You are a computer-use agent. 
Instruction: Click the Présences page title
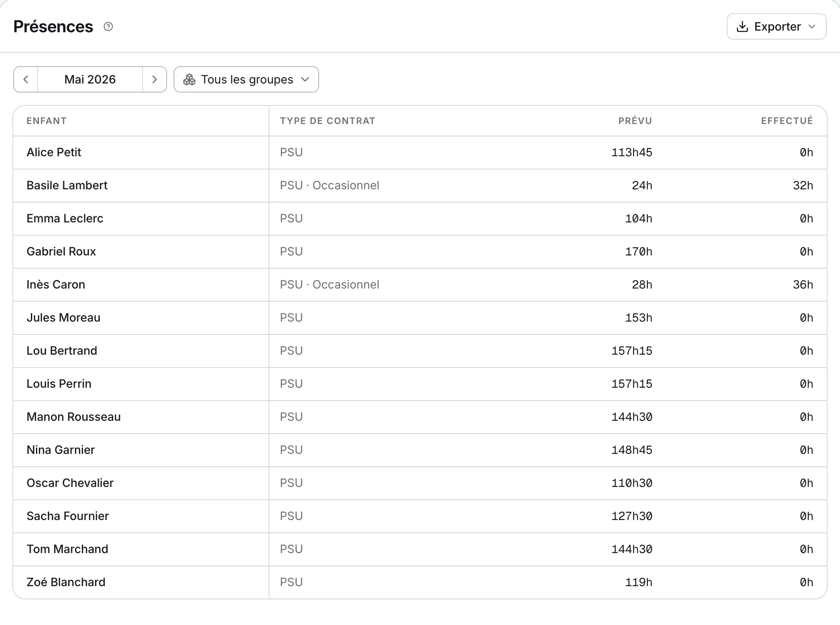[53, 26]
